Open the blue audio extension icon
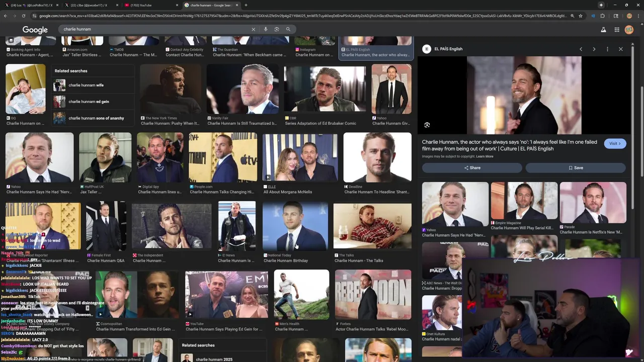 pos(593,16)
